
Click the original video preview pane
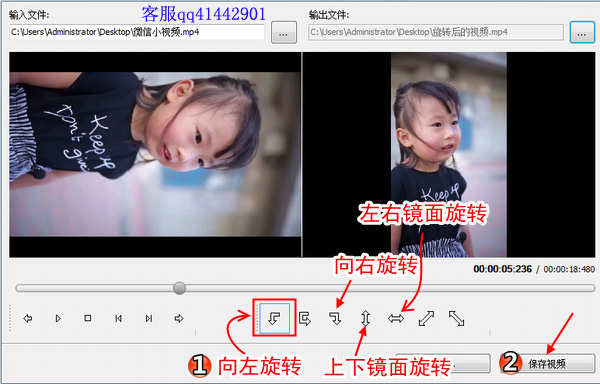tap(155, 155)
